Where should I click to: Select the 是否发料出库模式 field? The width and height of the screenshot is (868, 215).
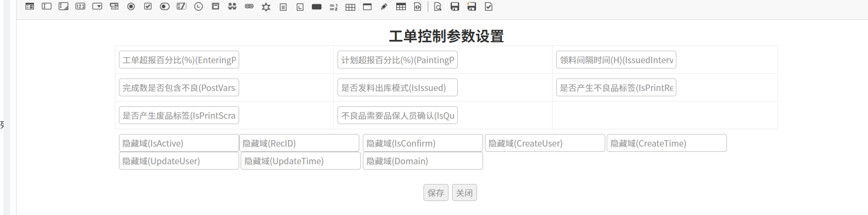(397, 88)
